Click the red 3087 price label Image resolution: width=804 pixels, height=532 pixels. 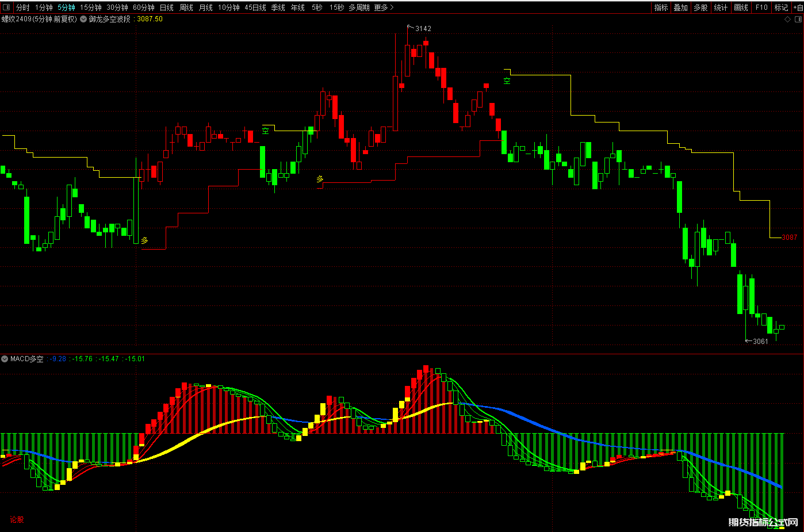click(789, 238)
